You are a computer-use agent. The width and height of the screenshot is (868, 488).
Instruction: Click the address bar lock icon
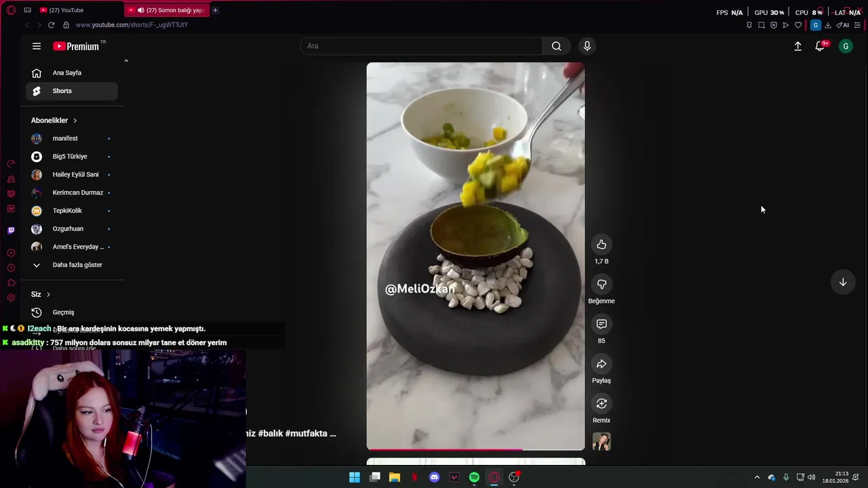(66, 25)
